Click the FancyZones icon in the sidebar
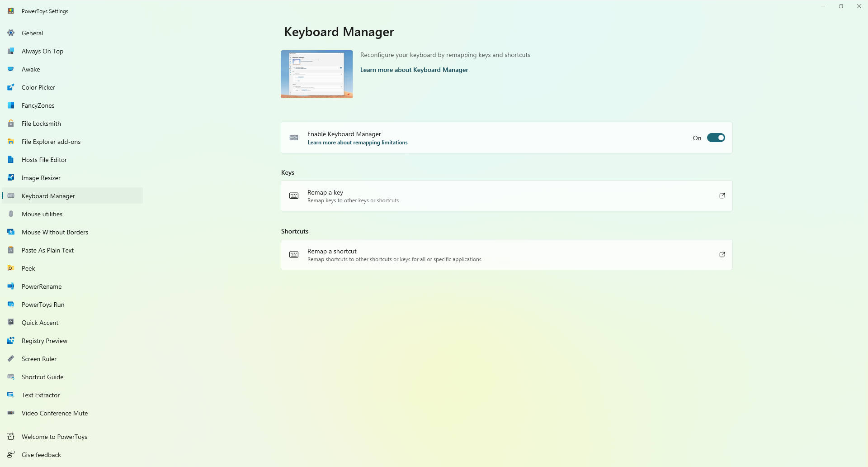The image size is (868, 467). [11, 105]
